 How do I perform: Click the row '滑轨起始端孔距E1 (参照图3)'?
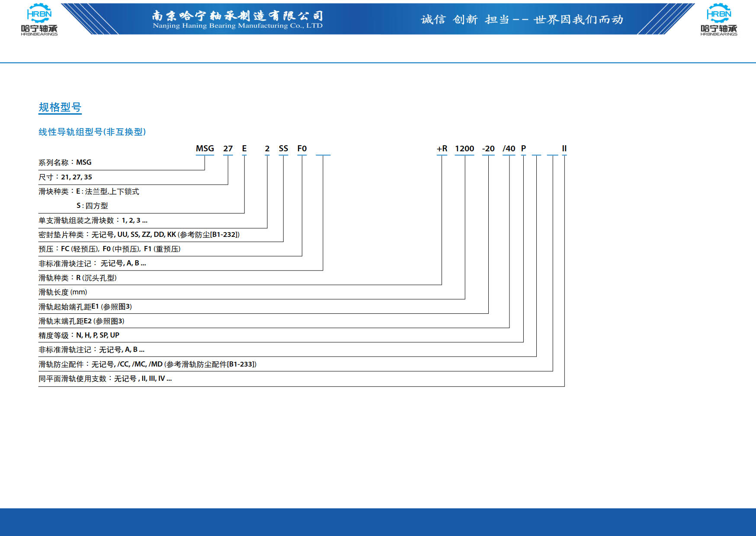click(85, 306)
